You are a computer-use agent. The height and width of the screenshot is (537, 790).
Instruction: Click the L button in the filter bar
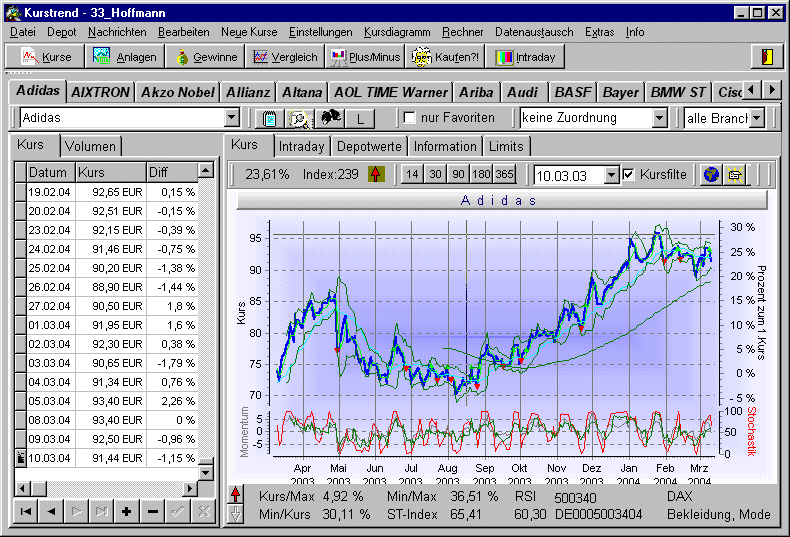click(x=360, y=119)
